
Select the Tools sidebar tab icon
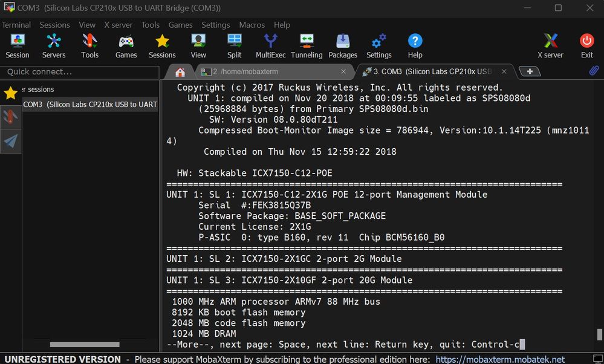(x=11, y=116)
